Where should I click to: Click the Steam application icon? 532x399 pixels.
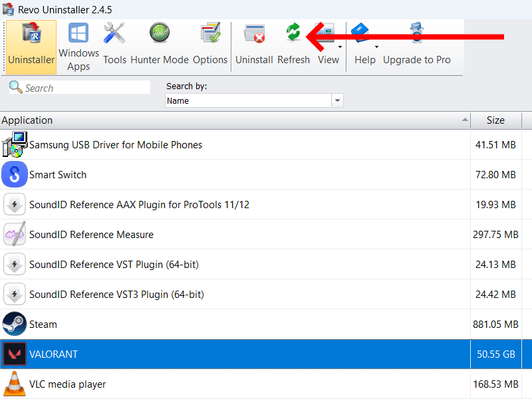tap(14, 324)
